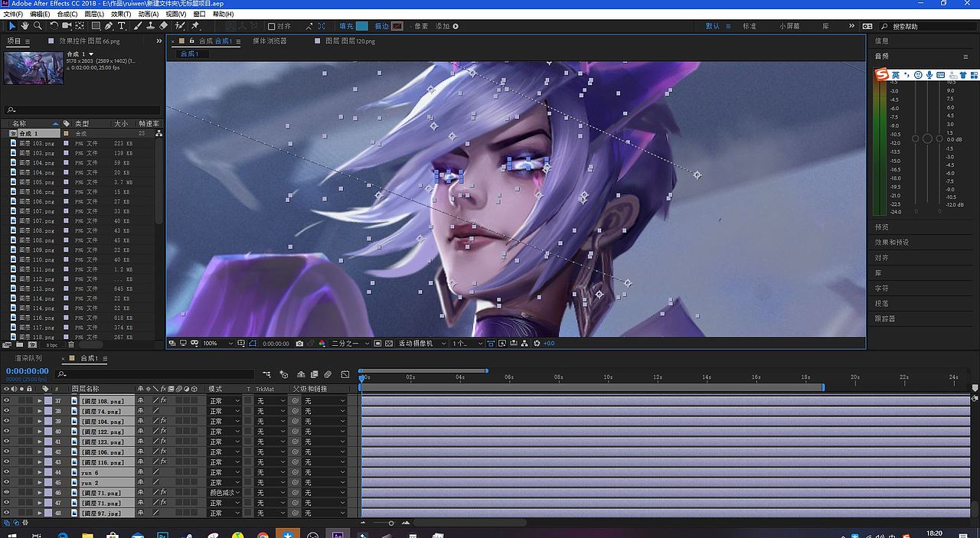Screen dimensions: 980x538
Task: Toggle transparency grid in viewer
Action: [x=389, y=344]
